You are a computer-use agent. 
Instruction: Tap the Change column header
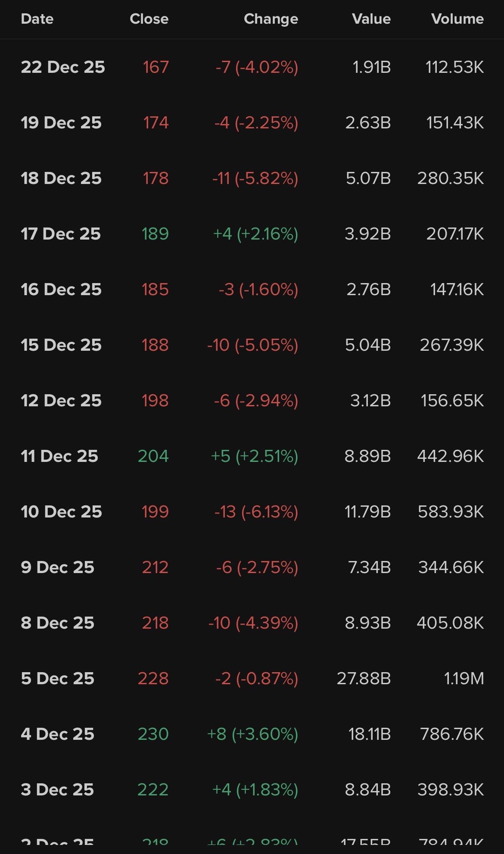(x=271, y=19)
